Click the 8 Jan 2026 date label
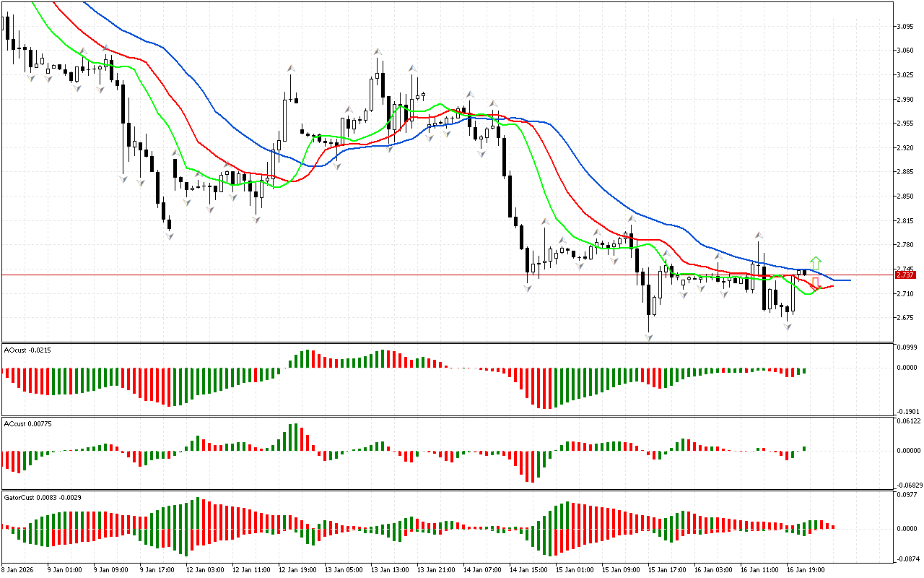Viewport: 924px width, 578px height. coord(17,569)
